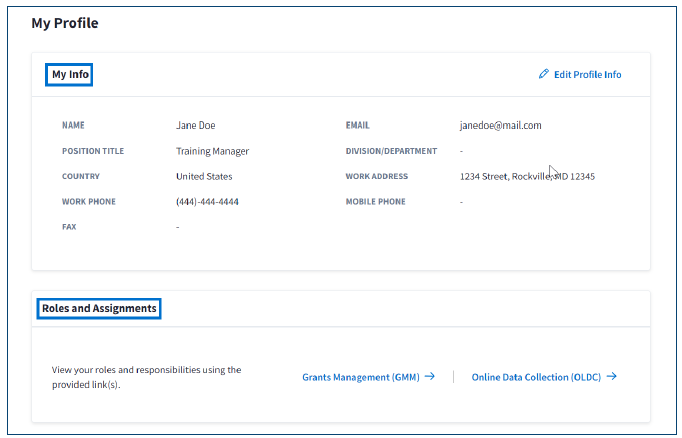Image resolution: width=682 pixels, height=438 pixels.
Task: Click the work address 1234 Street value
Action: coord(526,177)
